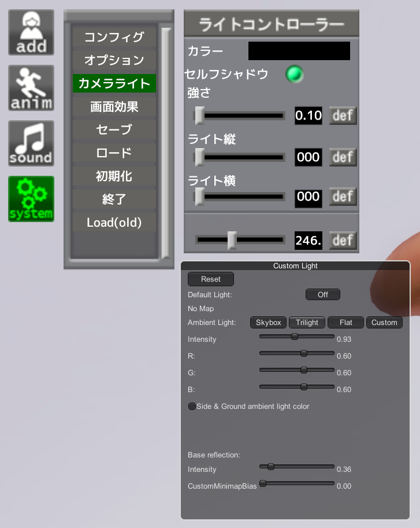Adjust Base reflection Intensity slider at 0.36
Screen dimensions: 420x528
coord(297,467)
